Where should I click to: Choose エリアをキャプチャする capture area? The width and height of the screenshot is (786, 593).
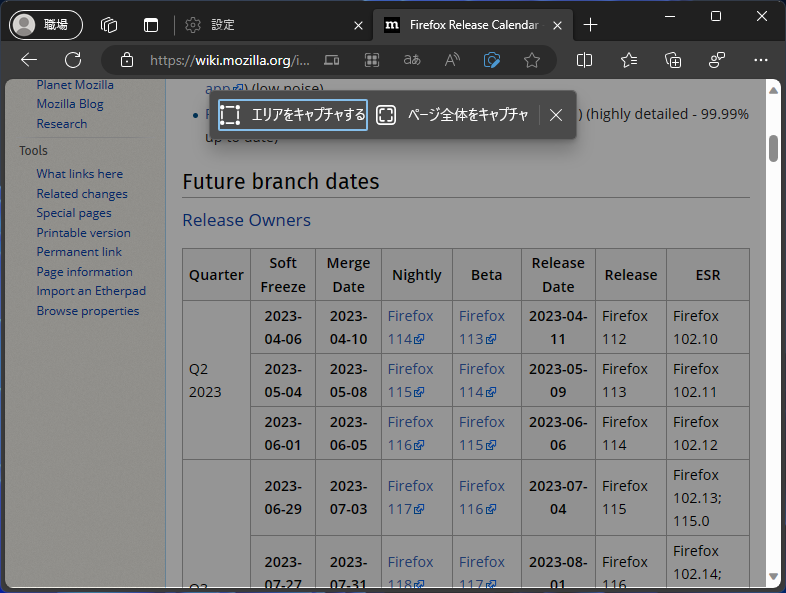tap(293, 115)
